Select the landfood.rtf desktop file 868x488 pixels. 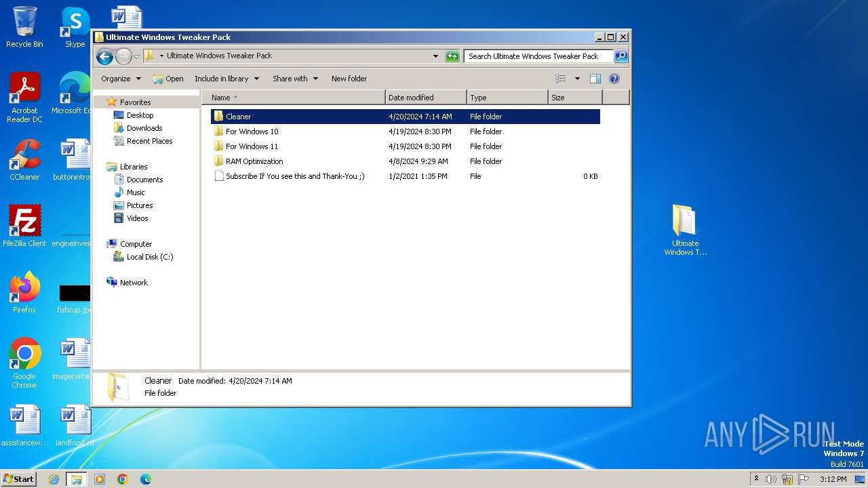pyautogui.click(x=75, y=426)
